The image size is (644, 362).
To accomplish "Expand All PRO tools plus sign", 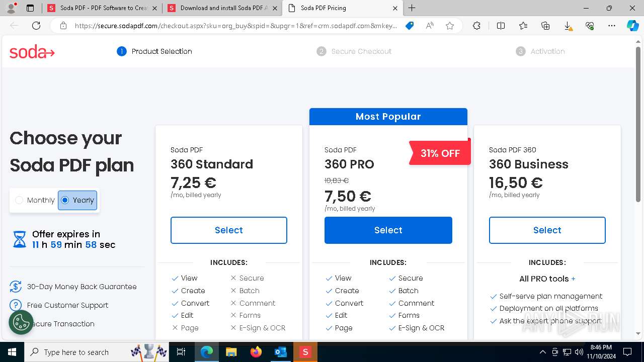I will (x=573, y=279).
